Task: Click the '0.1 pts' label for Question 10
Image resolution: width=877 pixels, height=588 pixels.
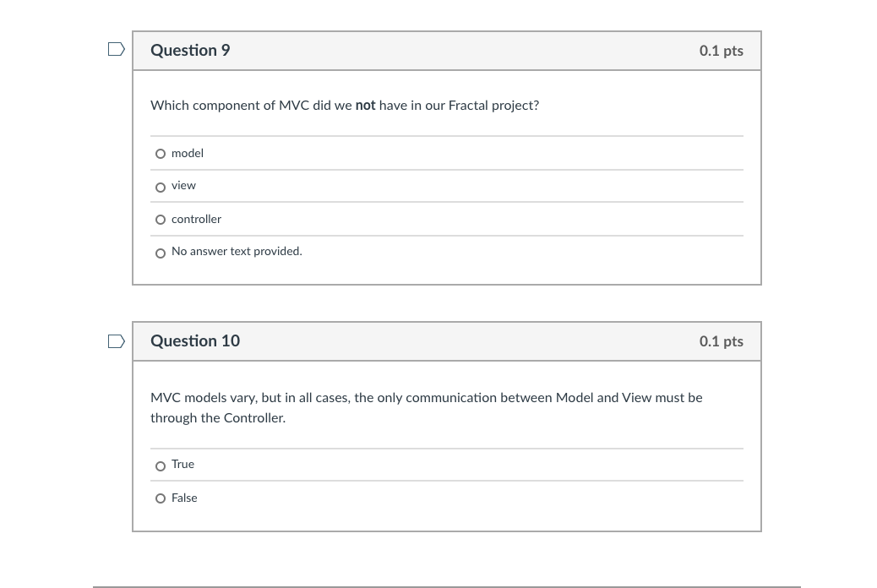Action: click(721, 341)
